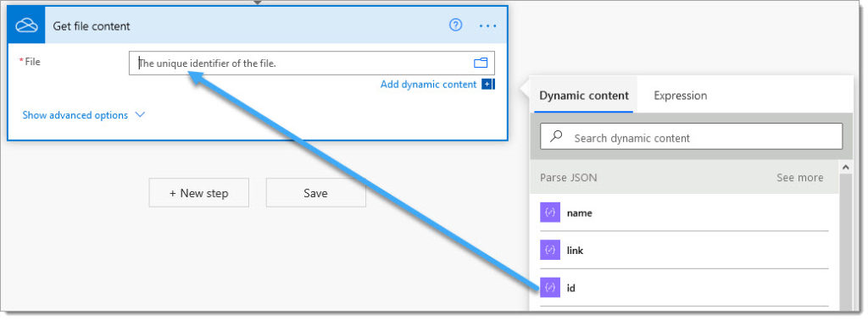Click Add dynamic content link
Viewport: 868px width, 320px height.
(x=428, y=85)
